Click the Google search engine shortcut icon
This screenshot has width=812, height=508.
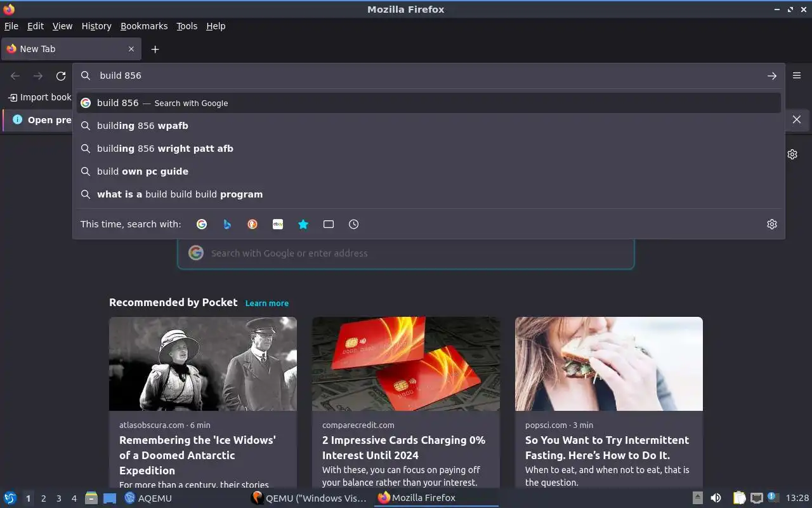pos(202,224)
